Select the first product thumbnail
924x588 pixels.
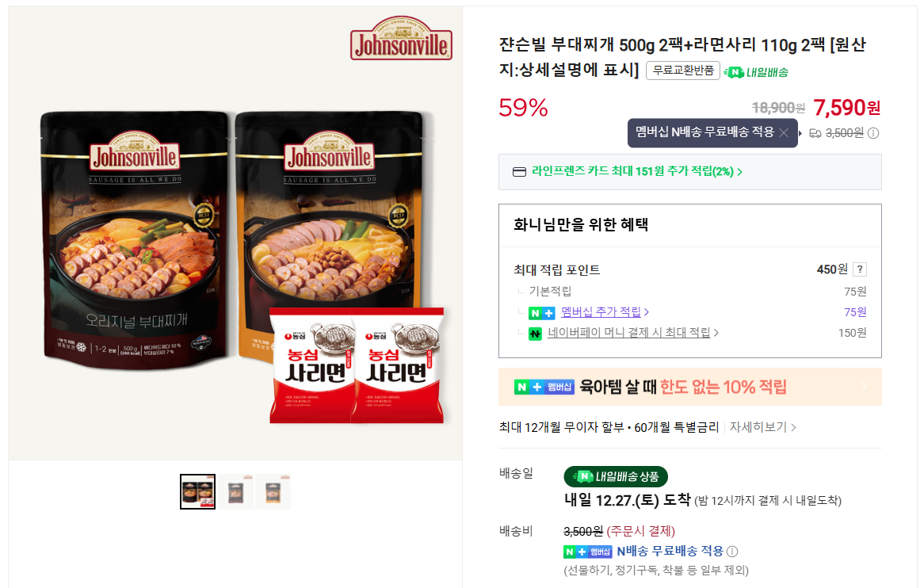tap(197, 491)
